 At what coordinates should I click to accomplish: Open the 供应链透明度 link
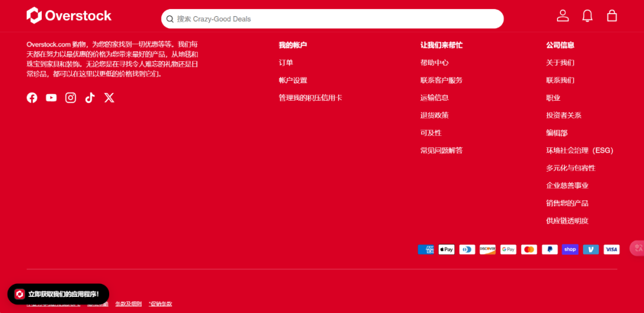pyautogui.click(x=567, y=221)
